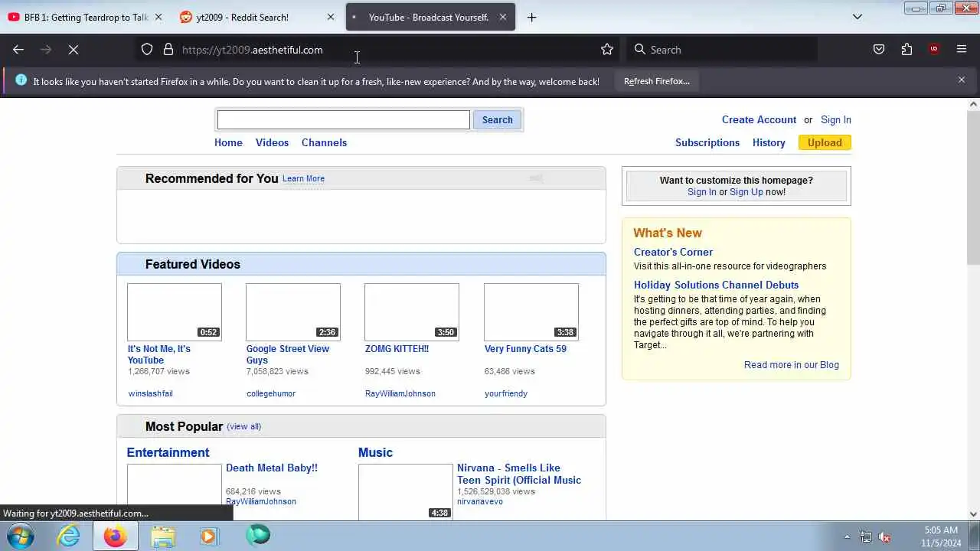Open the network tray icon

click(866, 536)
